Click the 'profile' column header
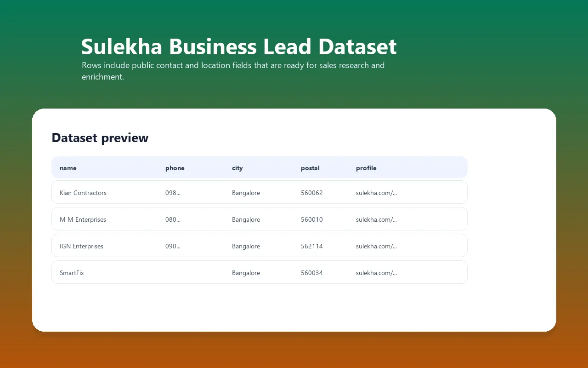 click(x=366, y=168)
